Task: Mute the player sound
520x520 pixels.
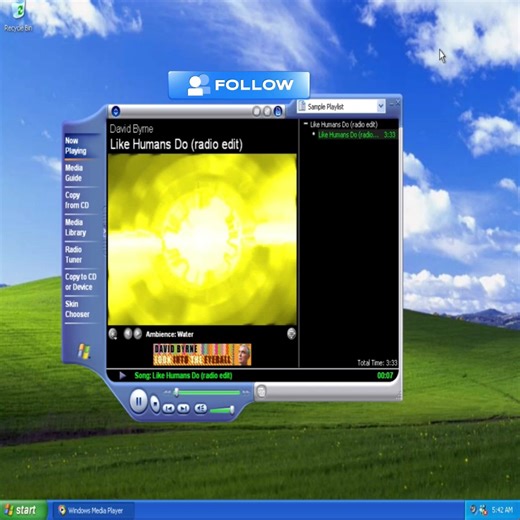Action: pos(201,408)
